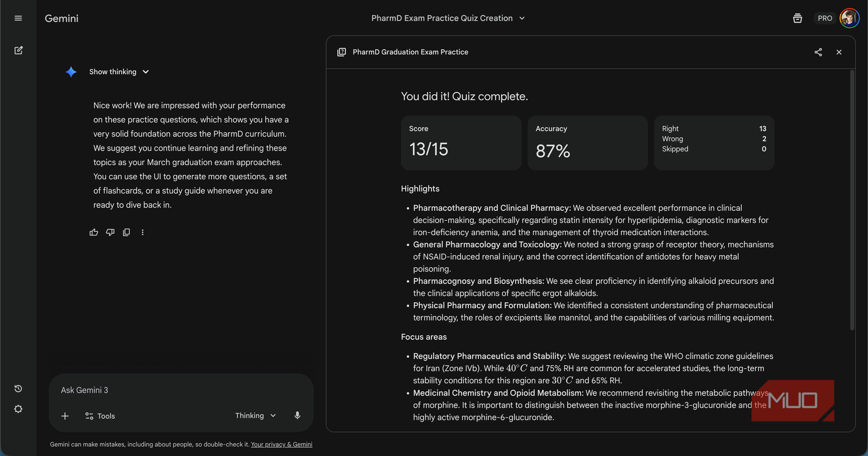Open the gems icon in the top bar

[798, 18]
